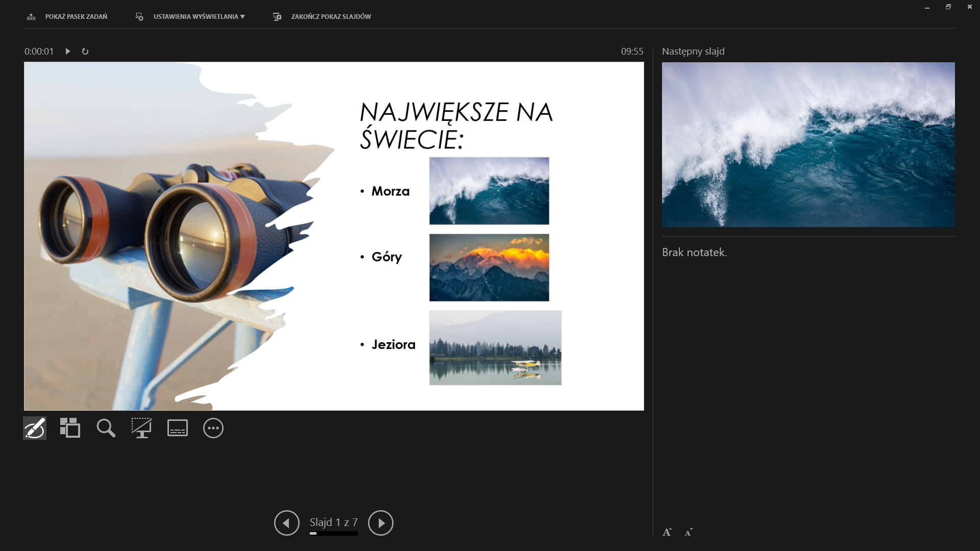Expand the more options ellipsis menu
The width and height of the screenshot is (980, 551).
[213, 428]
